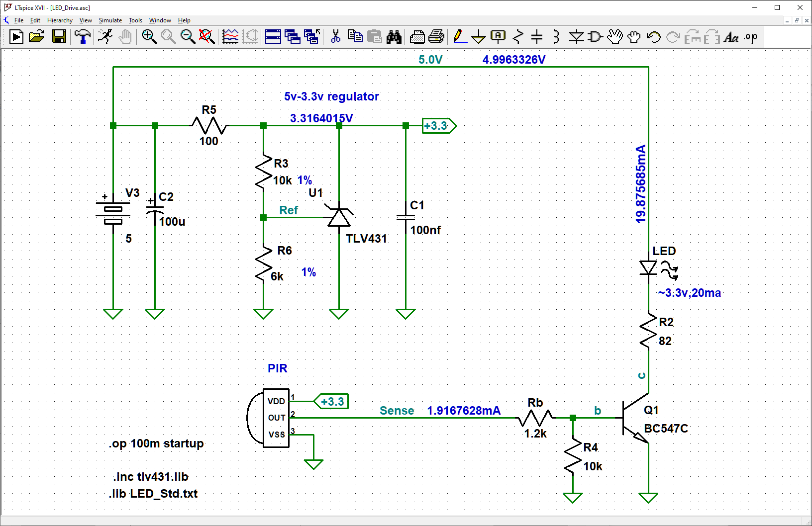Open the Hierarchy menu
Viewport: 812px width, 526px height.
(x=60, y=20)
